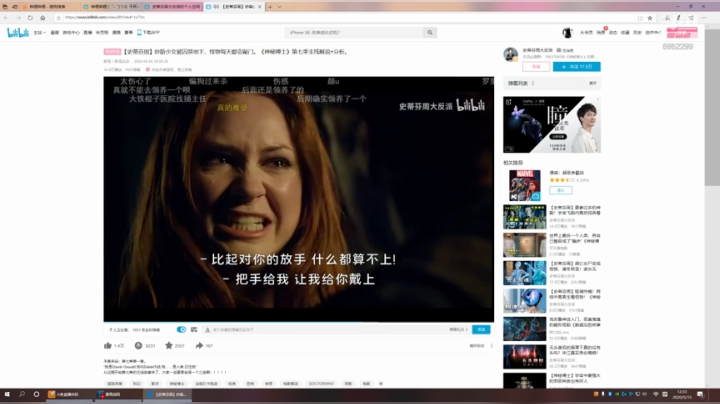Screen dimensions: 720x404
Task: Open the bilibili logo homepage link
Action: tap(18, 33)
